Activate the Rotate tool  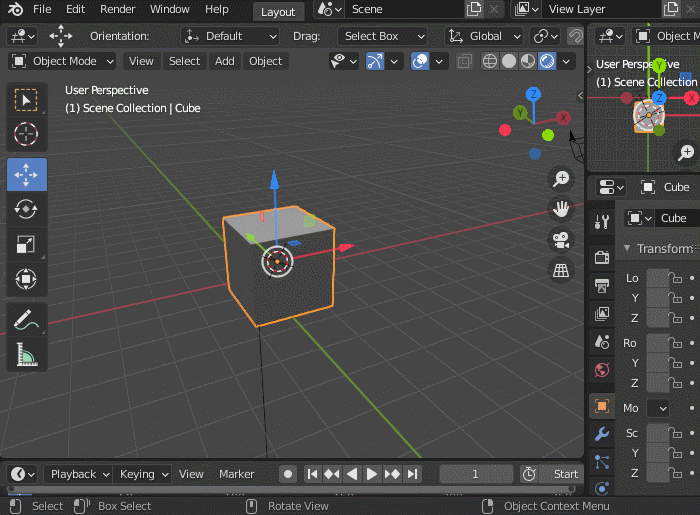click(x=26, y=208)
